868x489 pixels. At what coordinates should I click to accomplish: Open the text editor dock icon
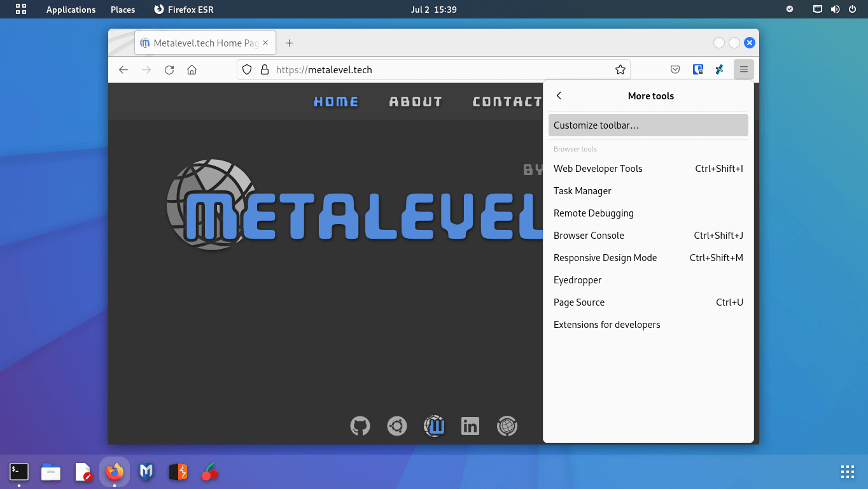[83, 472]
